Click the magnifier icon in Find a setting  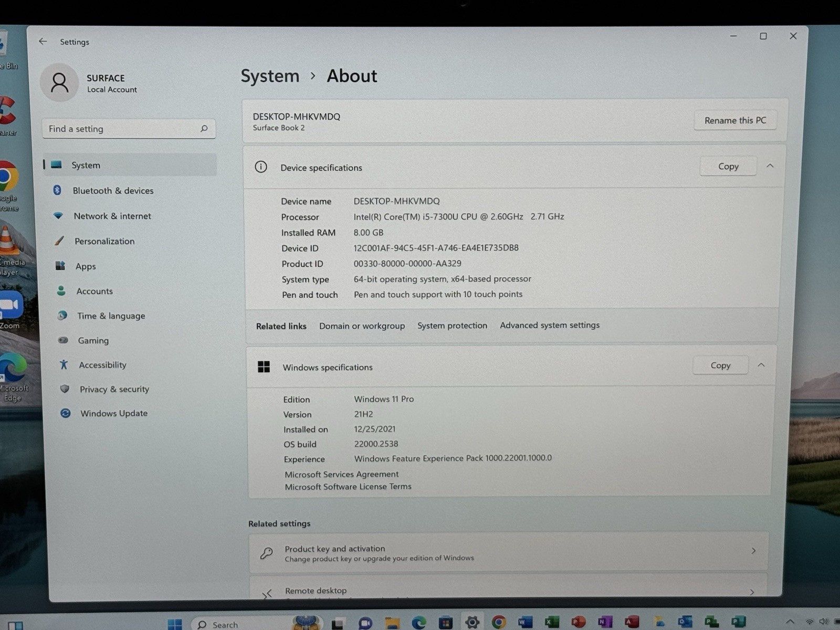click(204, 129)
